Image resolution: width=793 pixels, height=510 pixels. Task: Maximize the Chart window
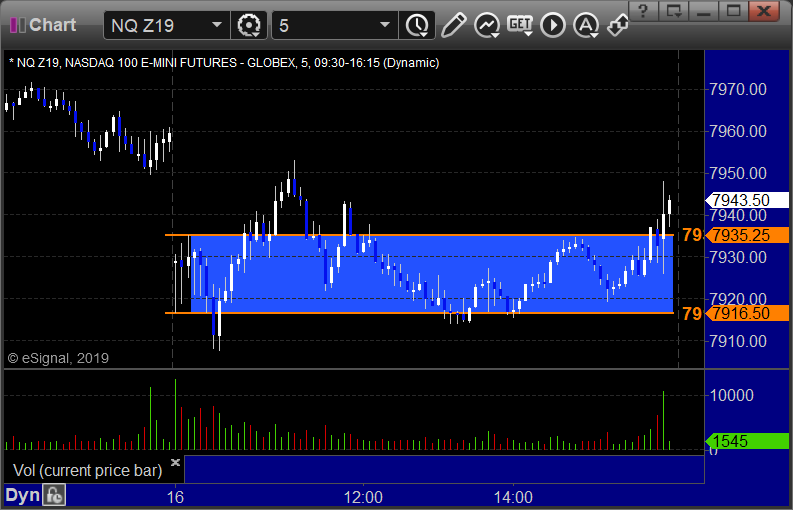(734, 10)
